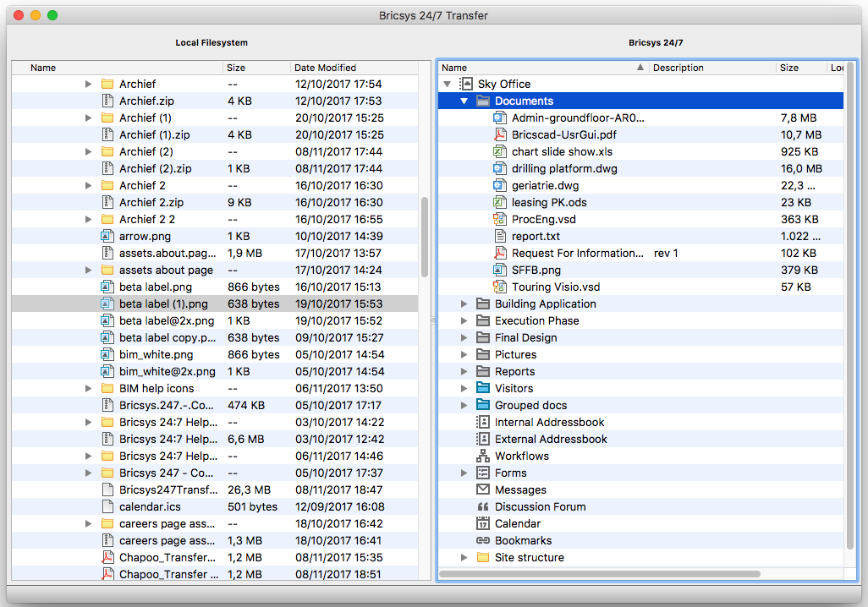Screen dimensions: 868x607
Task: Expand the BIM help icons folder
Action: (x=88, y=388)
